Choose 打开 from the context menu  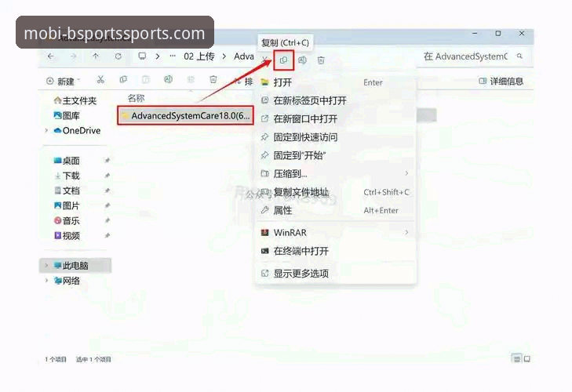click(336, 82)
